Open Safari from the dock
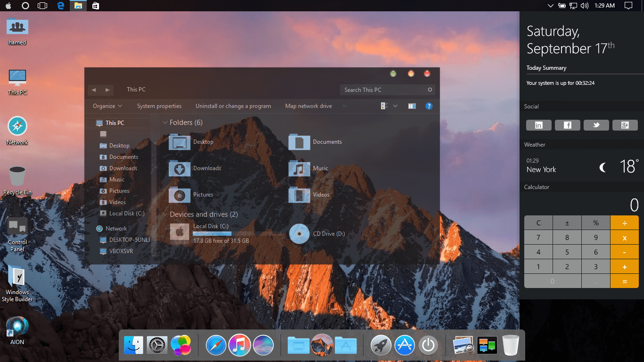644x362 pixels. click(x=216, y=345)
